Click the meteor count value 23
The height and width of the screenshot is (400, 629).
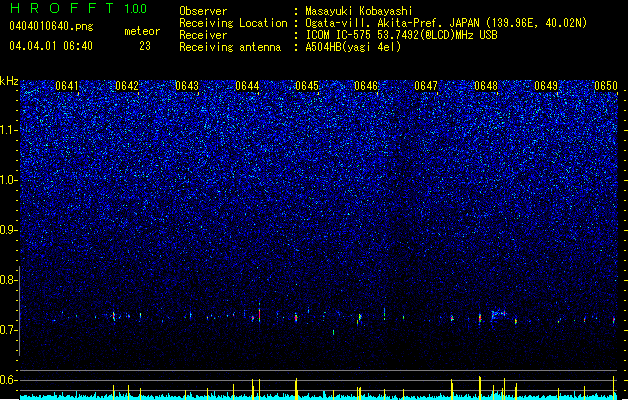(145, 46)
